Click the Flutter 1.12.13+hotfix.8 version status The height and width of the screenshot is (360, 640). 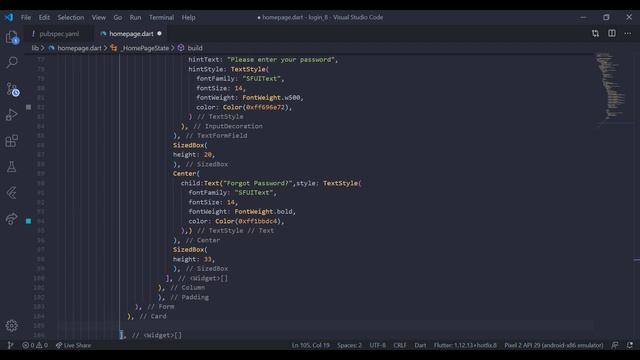point(465,345)
